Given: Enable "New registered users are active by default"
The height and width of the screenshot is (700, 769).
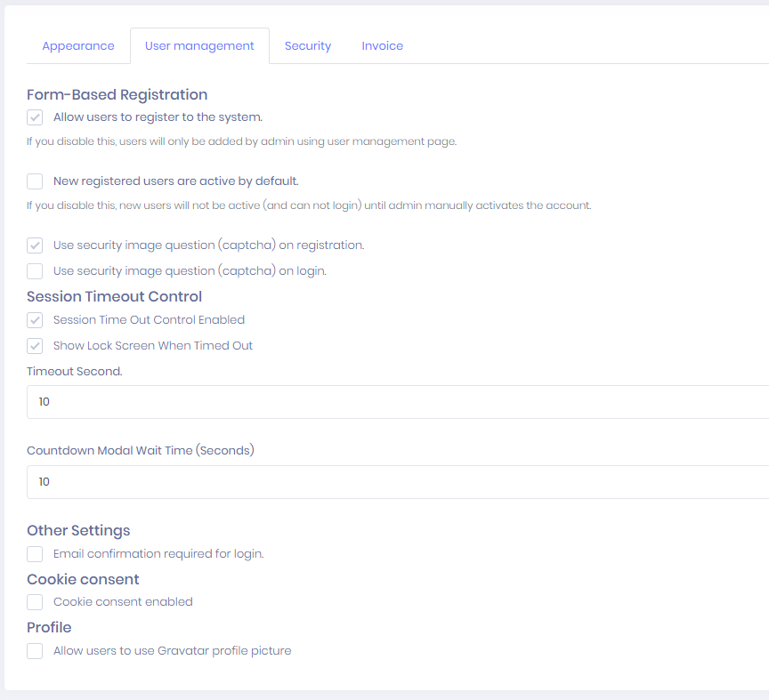Looking at the screenshot, I should tap(34, 181).
